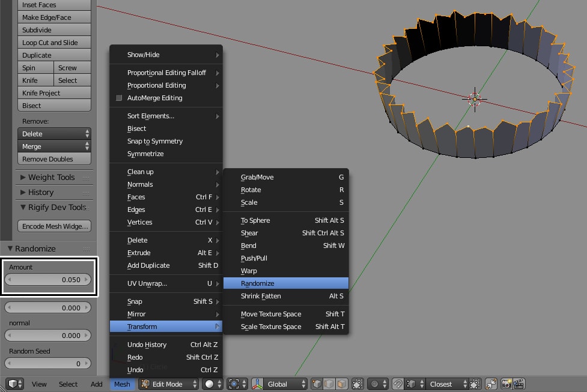
Task: Open the editor type selector cube icon
Action: 15,384
